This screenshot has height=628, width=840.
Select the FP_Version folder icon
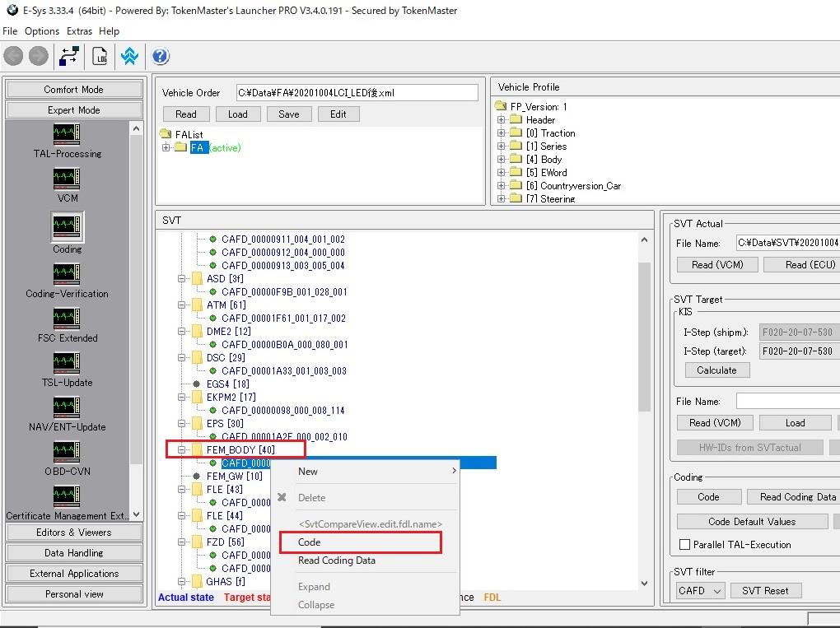pyautogui.click(x=501, y=106)
